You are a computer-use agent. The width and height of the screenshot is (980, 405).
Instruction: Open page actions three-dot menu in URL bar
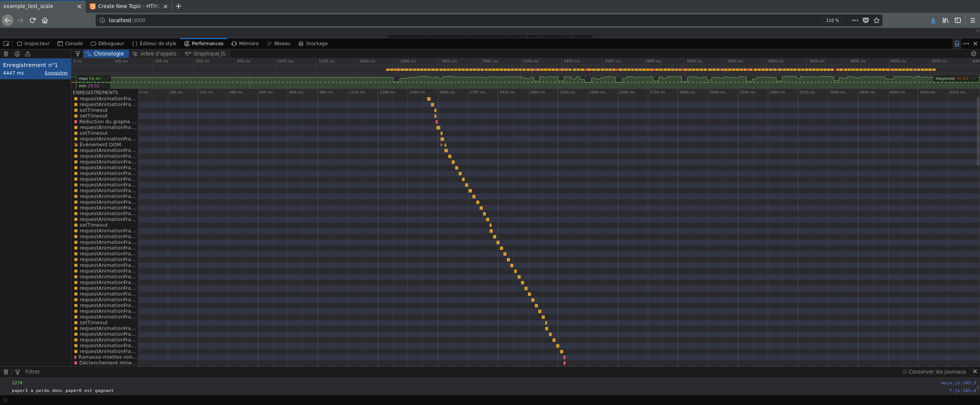point(855,20)
